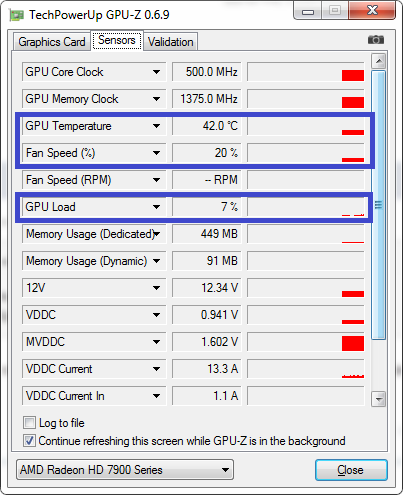This screenshot has width=403, height=495.
Task: Click the camera screenshot icon
Action: [x=376, y=40]
